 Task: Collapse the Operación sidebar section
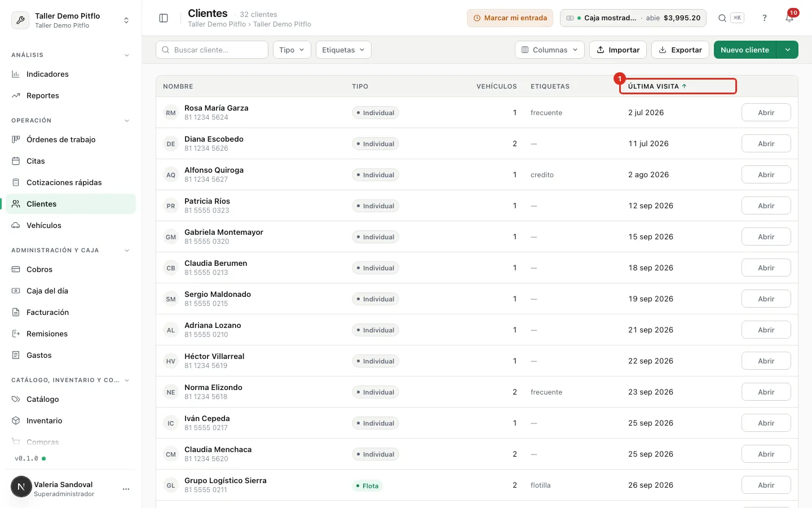pos(127,121)
